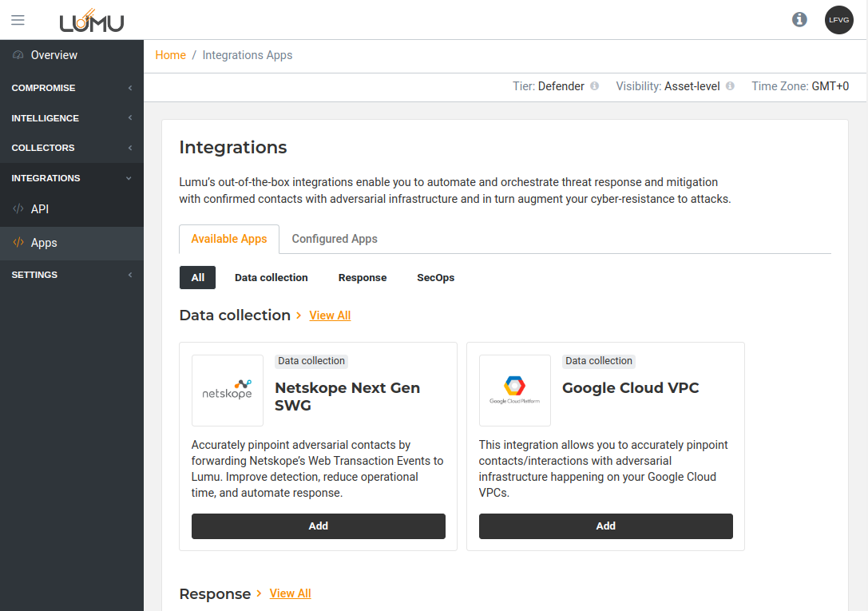Click the Google Cloud Platform logo
This screenshot has width=868, height=611.
515,391
